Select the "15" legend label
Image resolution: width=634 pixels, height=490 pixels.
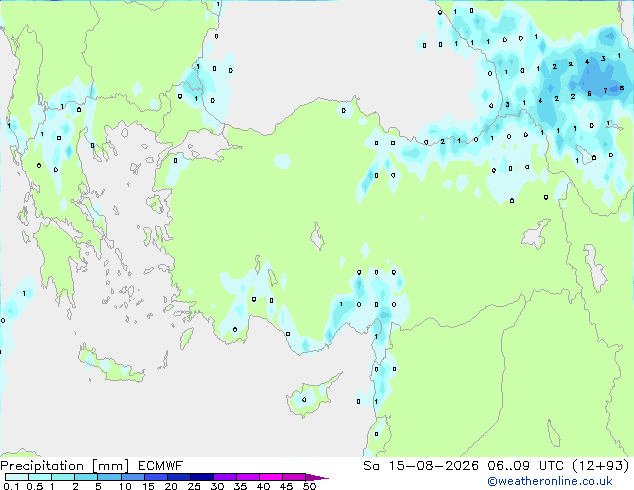point(148,486)
